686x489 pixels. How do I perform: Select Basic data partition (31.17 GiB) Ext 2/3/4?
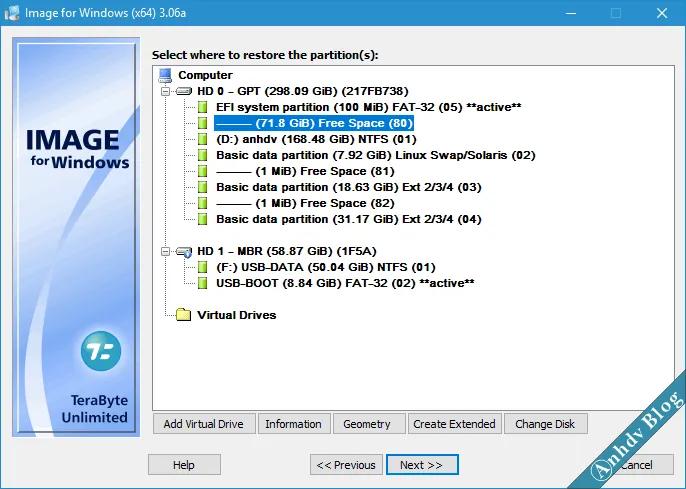pos(349,219)
